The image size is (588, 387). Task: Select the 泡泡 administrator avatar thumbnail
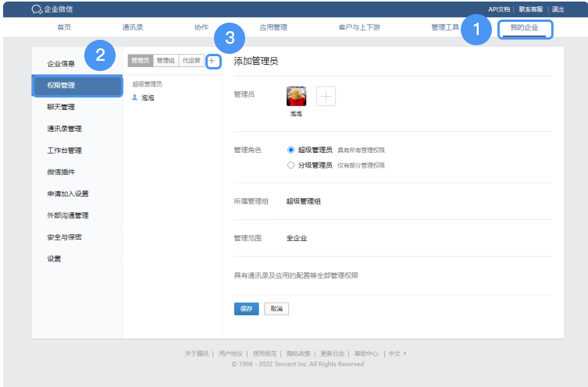point(297,96)
